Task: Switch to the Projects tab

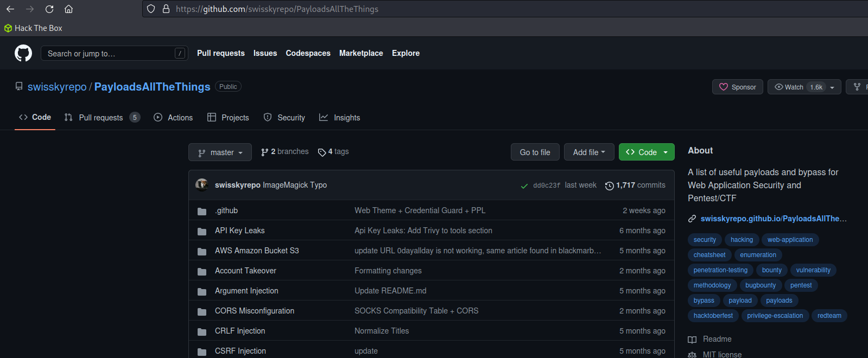Action: [228, 117]
